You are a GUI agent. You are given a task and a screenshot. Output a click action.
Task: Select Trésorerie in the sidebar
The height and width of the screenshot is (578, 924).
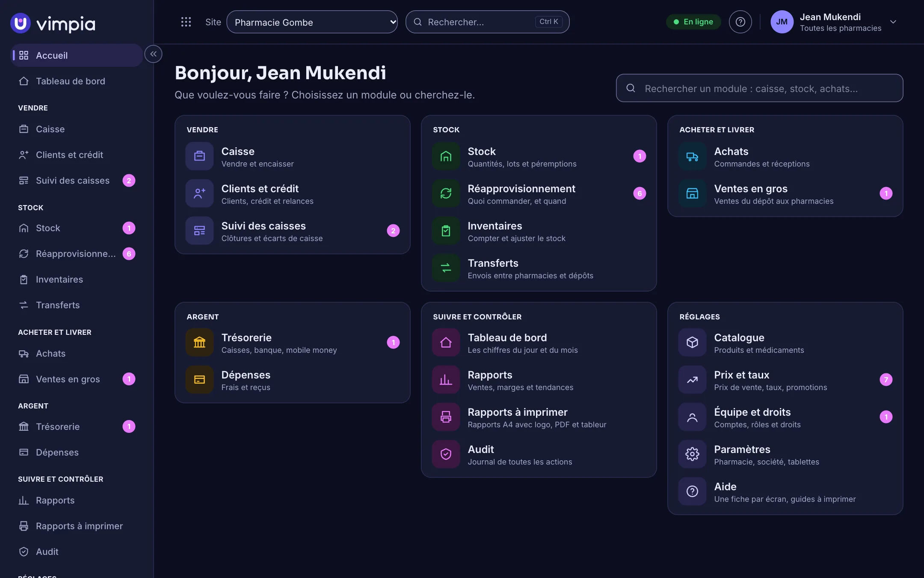pyautogui.click(x=77, y=426)
